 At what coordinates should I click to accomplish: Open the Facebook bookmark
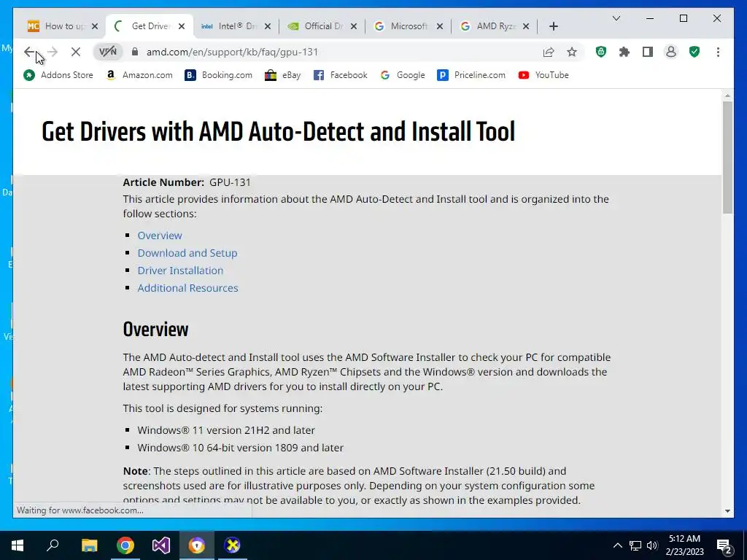(340, 75)
